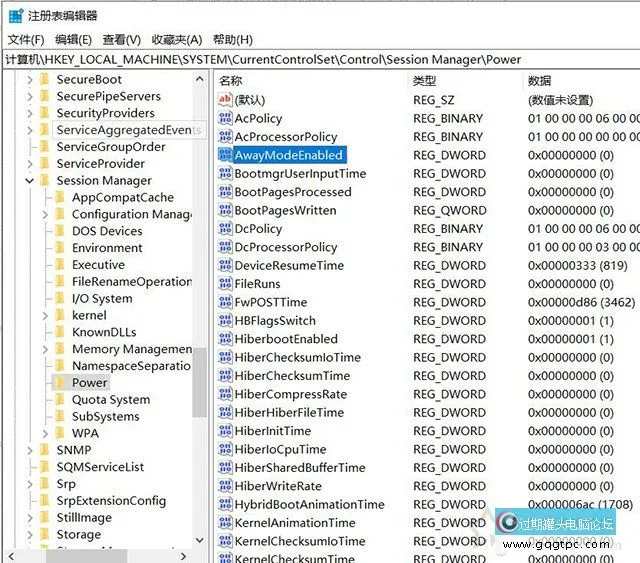Select the HiberHiberFileTime value name
The width and height of the screenshot is (640, 563).
point(289,412)
